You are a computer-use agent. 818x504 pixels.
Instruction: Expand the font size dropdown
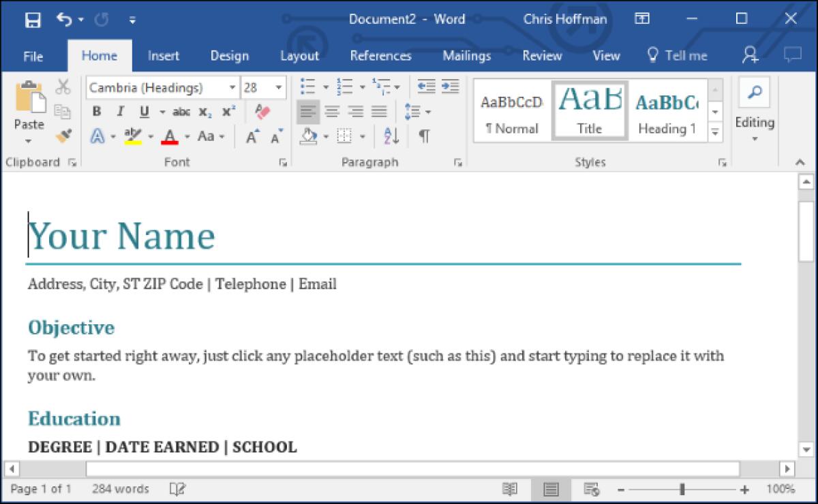[x=279, y=87]
